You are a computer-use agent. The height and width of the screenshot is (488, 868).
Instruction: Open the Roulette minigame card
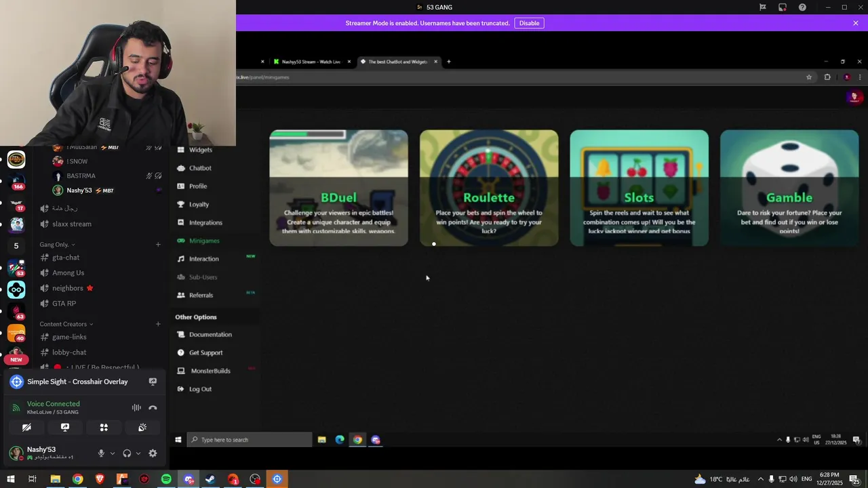[x=489, y=188]
